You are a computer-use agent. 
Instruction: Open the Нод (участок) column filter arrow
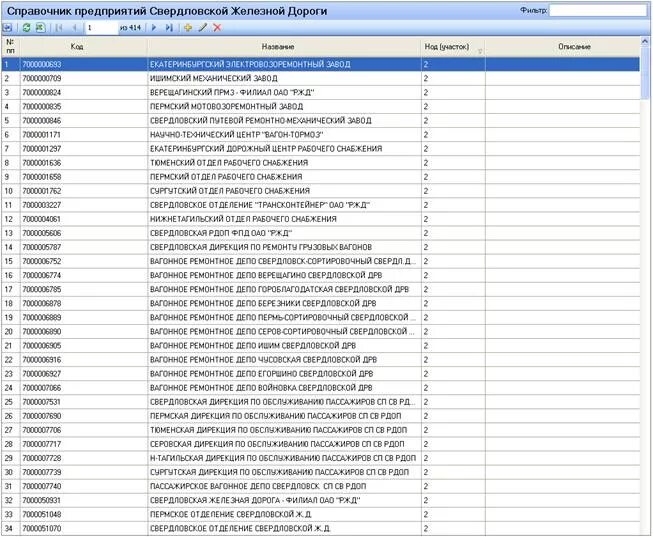[480, 52]
